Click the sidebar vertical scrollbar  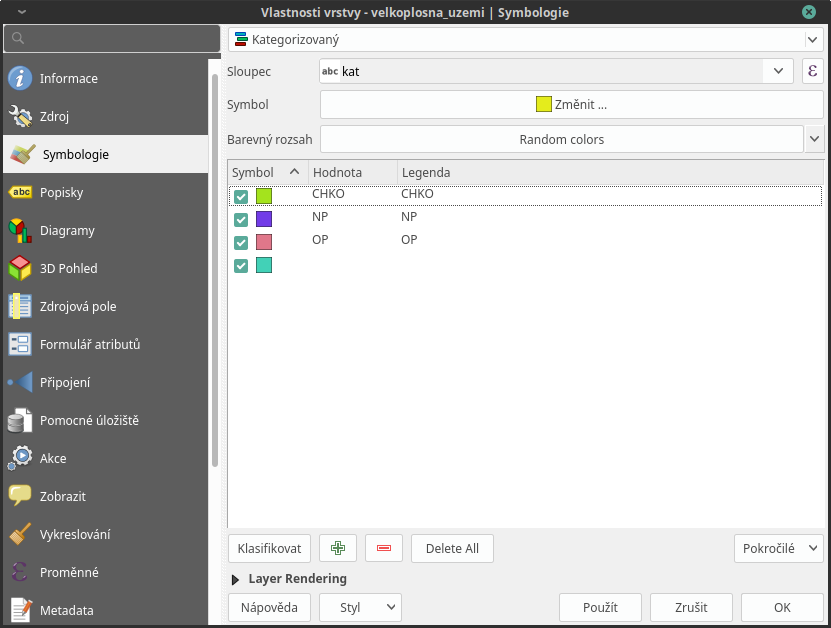pos(215,270)
